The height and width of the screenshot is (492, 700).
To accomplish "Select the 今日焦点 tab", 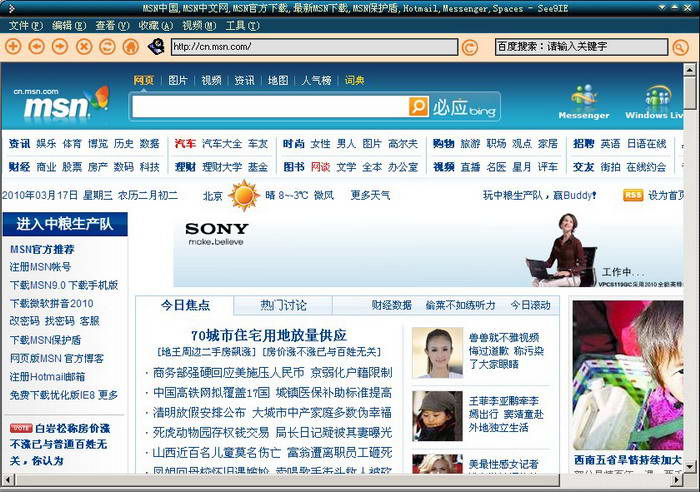I will [x=185, y=305].
